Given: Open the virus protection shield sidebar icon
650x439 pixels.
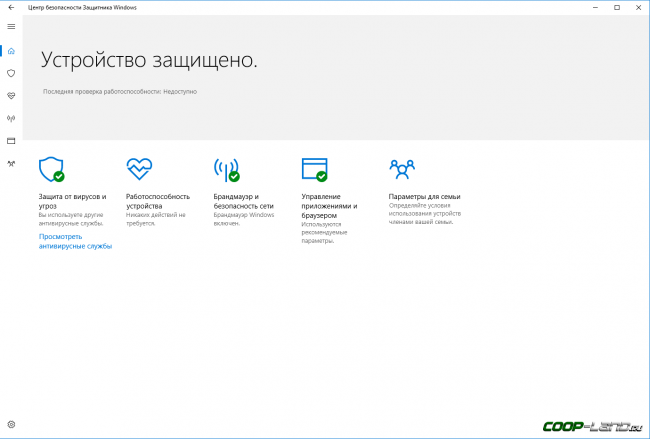Looking at the screenshot, I should pos(11,73).
